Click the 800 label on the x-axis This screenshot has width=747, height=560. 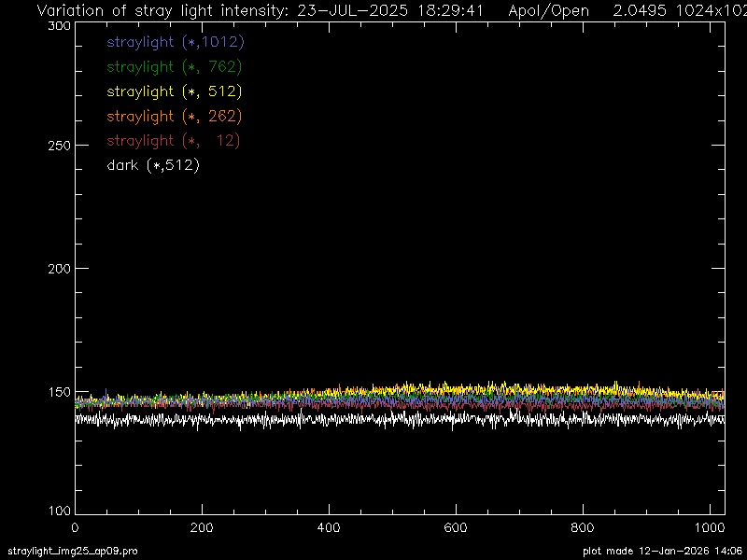[583, 527]
